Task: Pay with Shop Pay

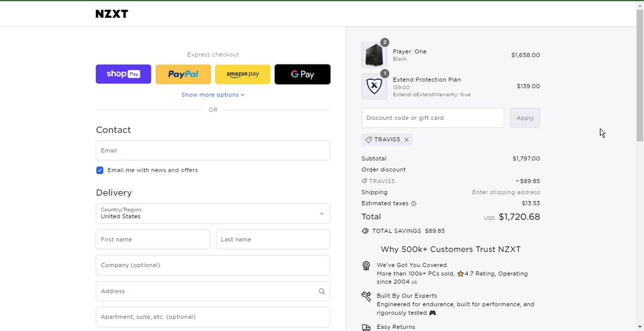Action: (x=123, y=74)
